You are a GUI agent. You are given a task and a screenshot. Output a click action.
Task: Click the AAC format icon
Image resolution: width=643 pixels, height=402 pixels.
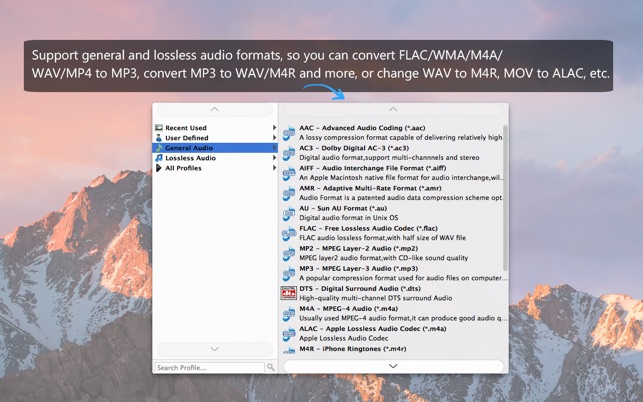(x=289, y=133)
